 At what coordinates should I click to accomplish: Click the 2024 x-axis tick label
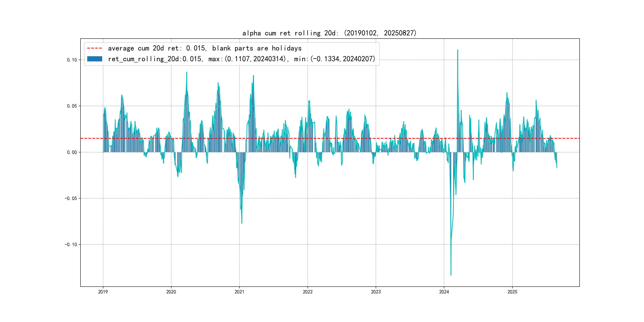(444, 292)
